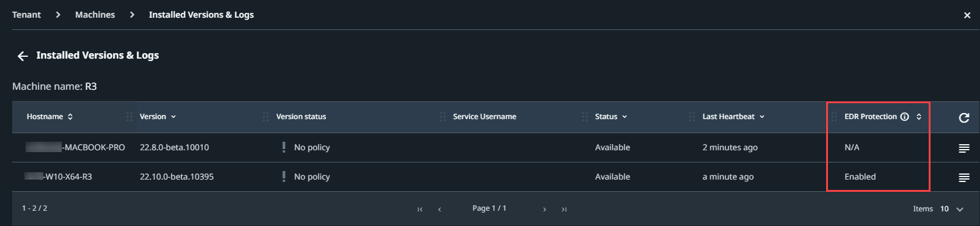Navigate to Machines breadcrumb
This screenshot has width=980, height=226.
tap(95, 15)
